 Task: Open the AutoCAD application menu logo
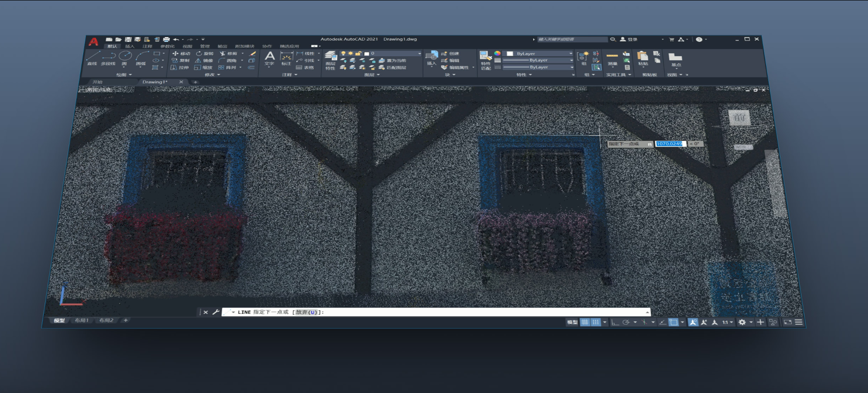(94, 42)
